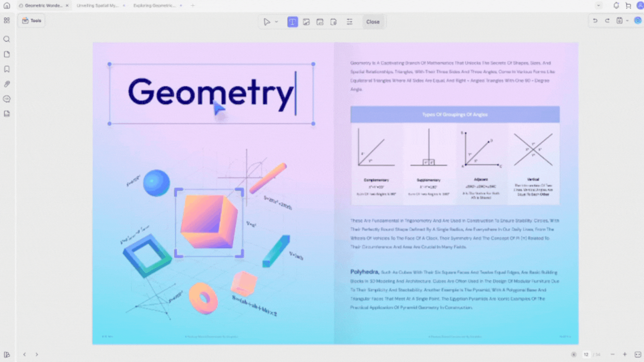
Task: Open the edit settings sliders icon
Action: (349, 22)
